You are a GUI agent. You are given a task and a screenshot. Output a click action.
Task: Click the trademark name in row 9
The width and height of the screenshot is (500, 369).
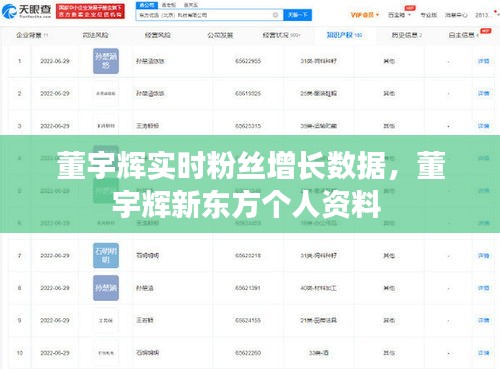coord(145,320)
